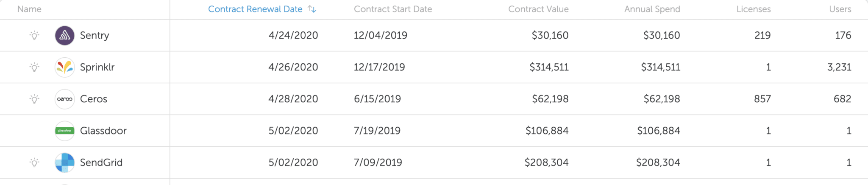Click the Users column header
This screenshot has height=185, width=868.
(x=840, y=9)
